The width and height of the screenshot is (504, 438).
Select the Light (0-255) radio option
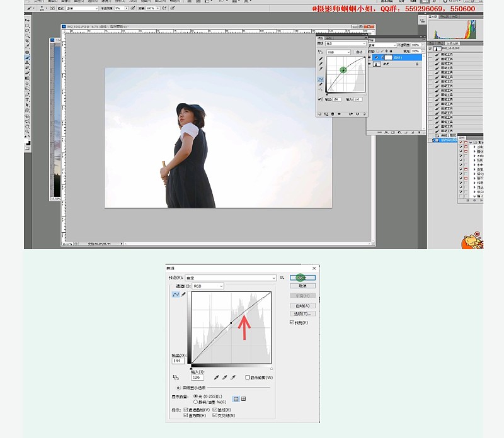195,396
